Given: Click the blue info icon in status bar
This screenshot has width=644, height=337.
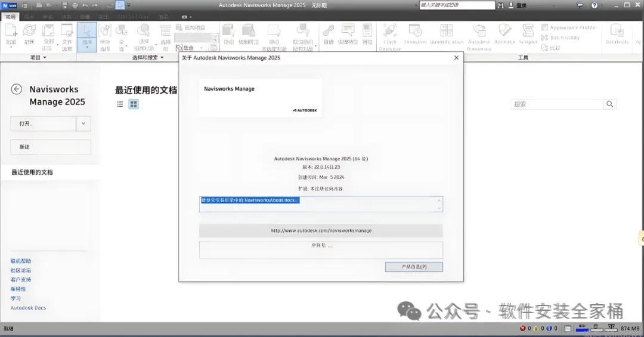Looking at the screenshot, I should point(549,329).
